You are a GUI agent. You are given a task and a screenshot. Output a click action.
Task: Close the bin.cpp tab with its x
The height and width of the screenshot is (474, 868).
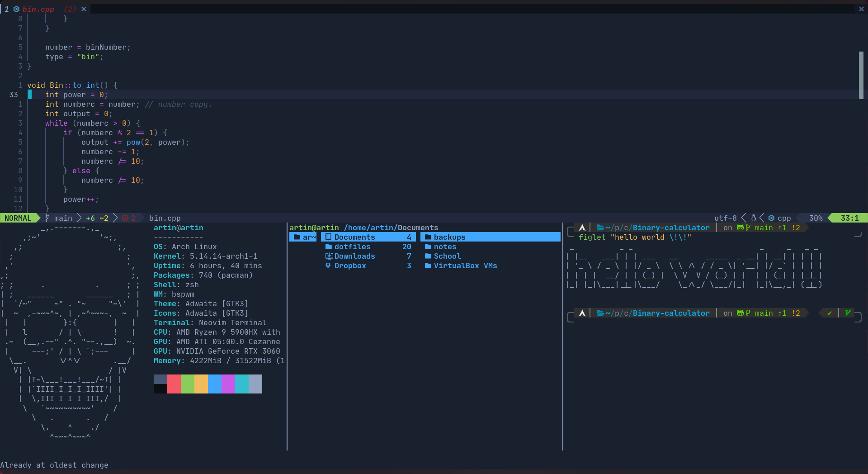84,9
